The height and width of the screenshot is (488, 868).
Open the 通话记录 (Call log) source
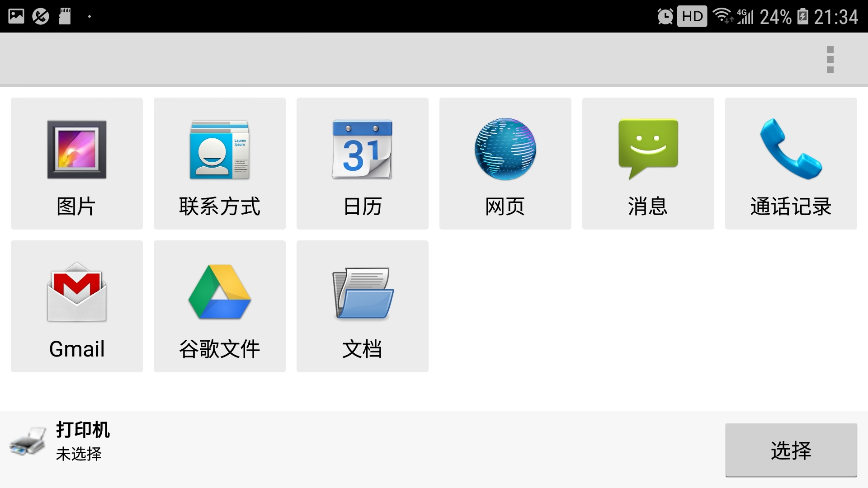(x=791, y=163)
